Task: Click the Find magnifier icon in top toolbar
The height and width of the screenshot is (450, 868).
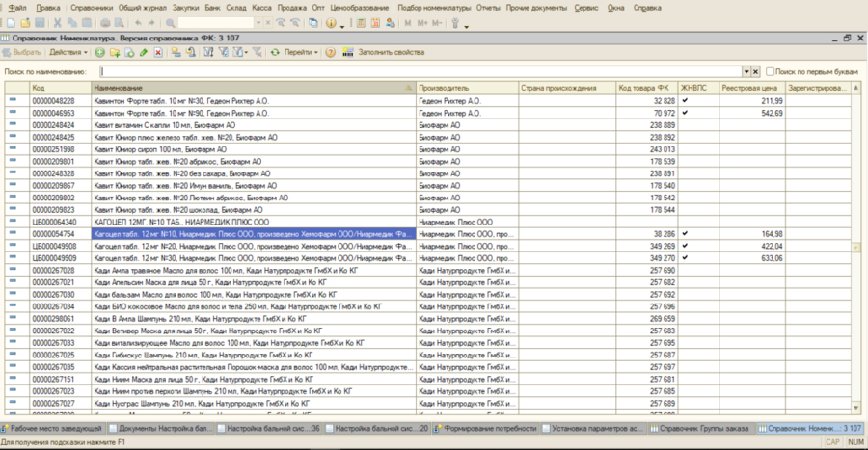Action: (171, 23)
